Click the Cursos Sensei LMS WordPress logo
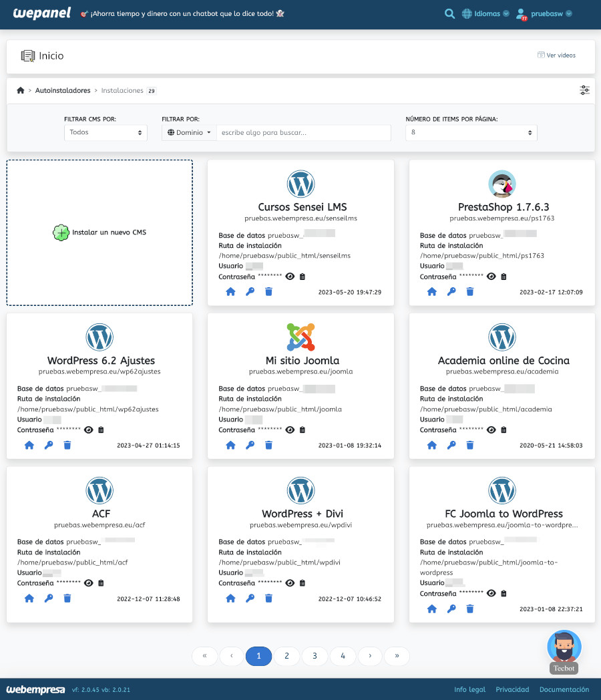 pos(300,184)
